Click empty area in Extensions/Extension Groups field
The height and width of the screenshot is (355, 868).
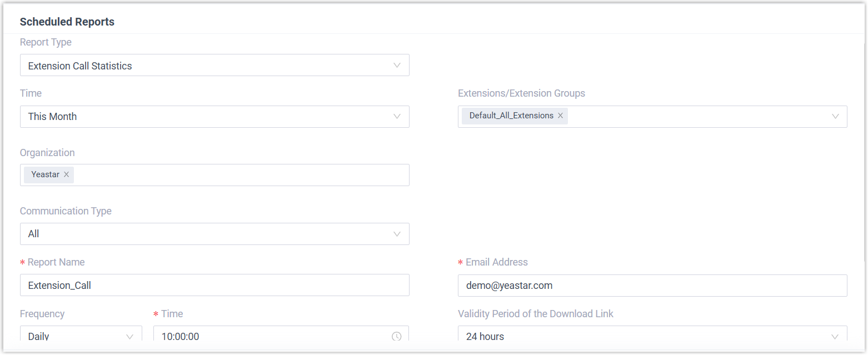[695, 117]
